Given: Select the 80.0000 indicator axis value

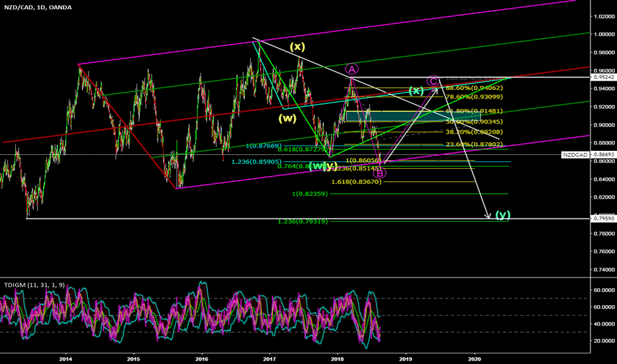Looking at the screenshot, I should point(604,290).
